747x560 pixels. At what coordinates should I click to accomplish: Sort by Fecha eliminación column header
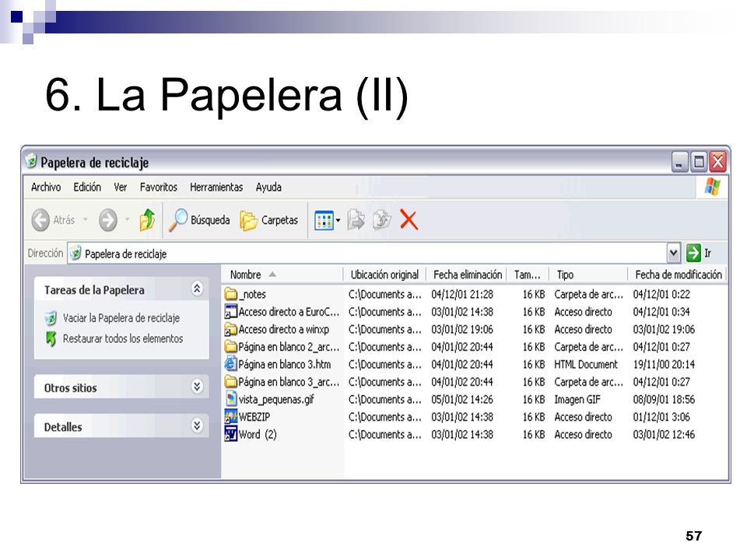coord(467,275)
